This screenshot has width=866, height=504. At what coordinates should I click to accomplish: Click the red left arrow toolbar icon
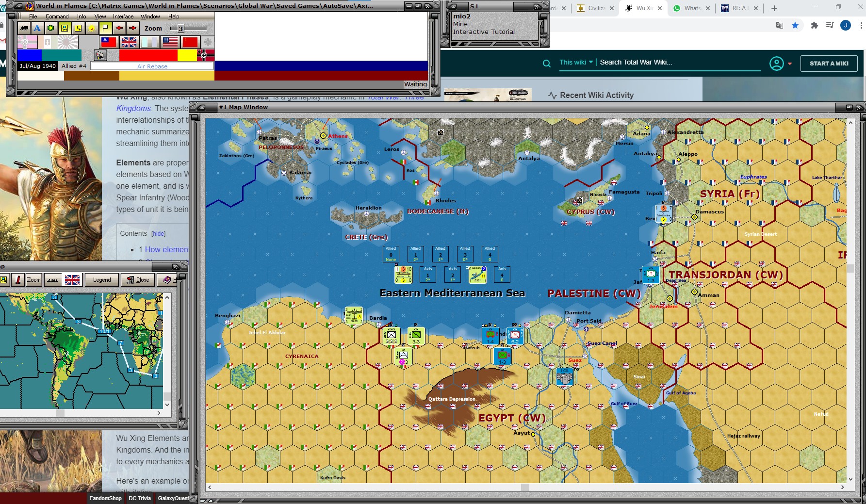119,28
